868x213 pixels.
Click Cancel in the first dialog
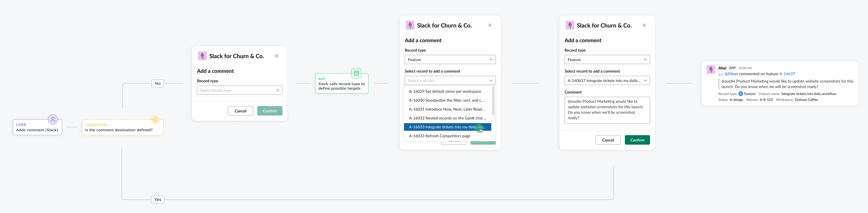[x=240, y=111]
